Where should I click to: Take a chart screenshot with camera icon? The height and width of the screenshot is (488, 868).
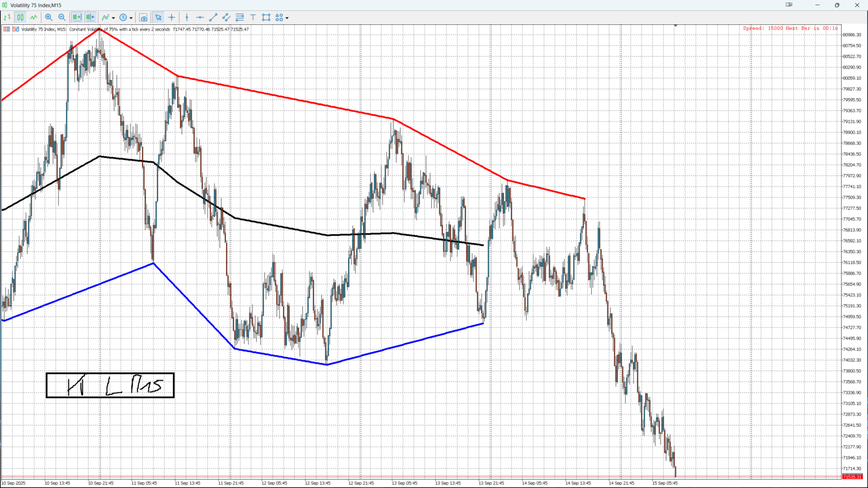coord(143,18)
